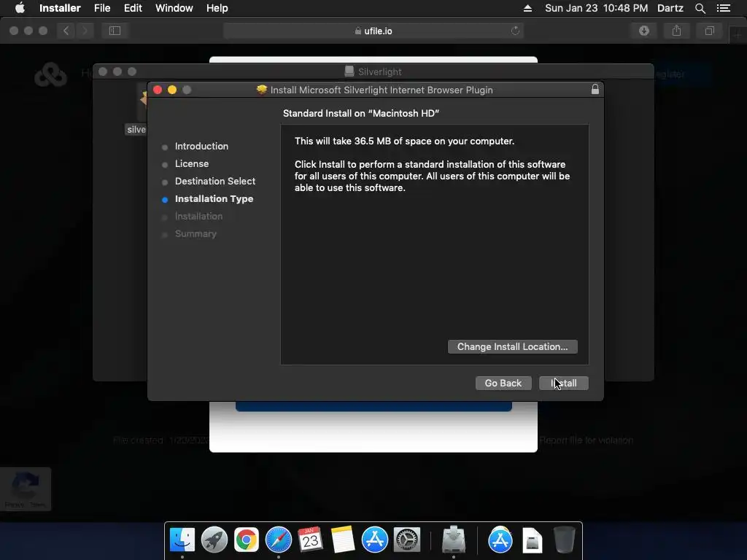Viewport: 747px width, 560px height.
Task: Click the ufile.io logo behind the windows
Action: tap(50, 75)
